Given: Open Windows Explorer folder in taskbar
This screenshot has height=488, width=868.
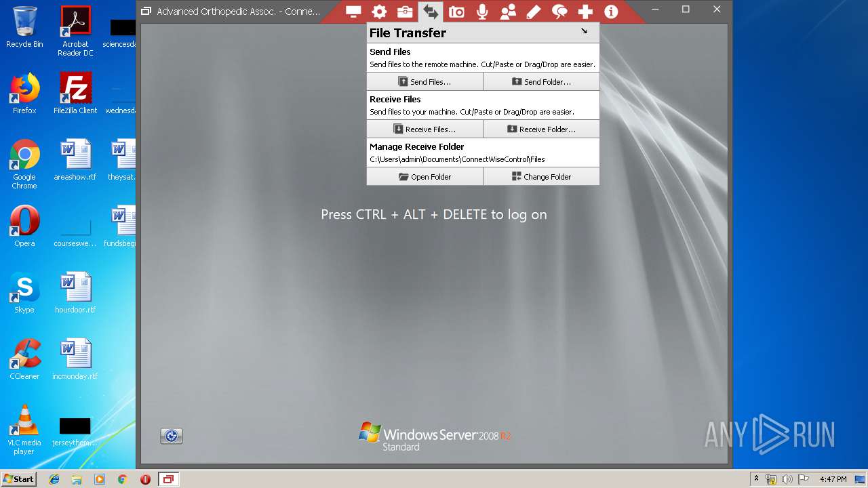Looking at the screenshot, I should tap(77, 479).
